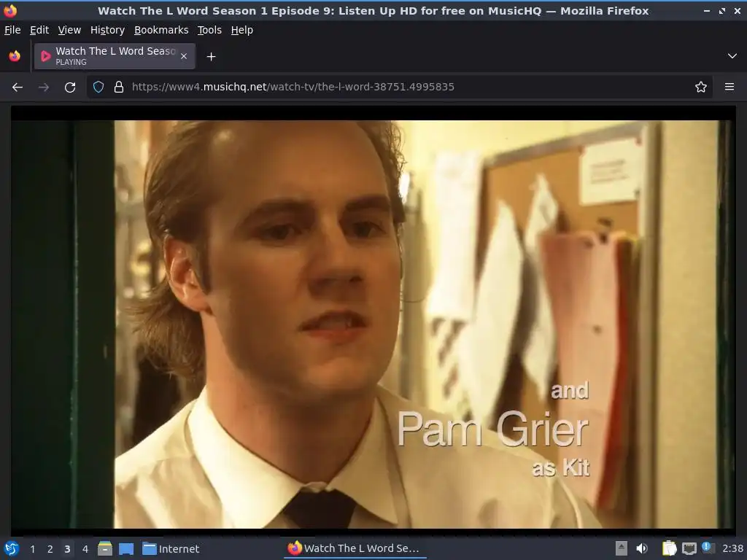
Task: Reload the current page
Action: click(70, 87)
